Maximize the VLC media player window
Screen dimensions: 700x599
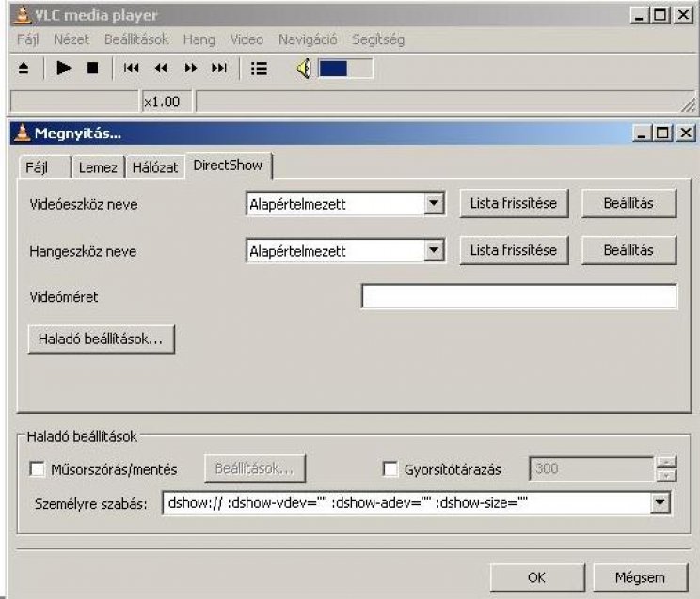tap(660, 15)
